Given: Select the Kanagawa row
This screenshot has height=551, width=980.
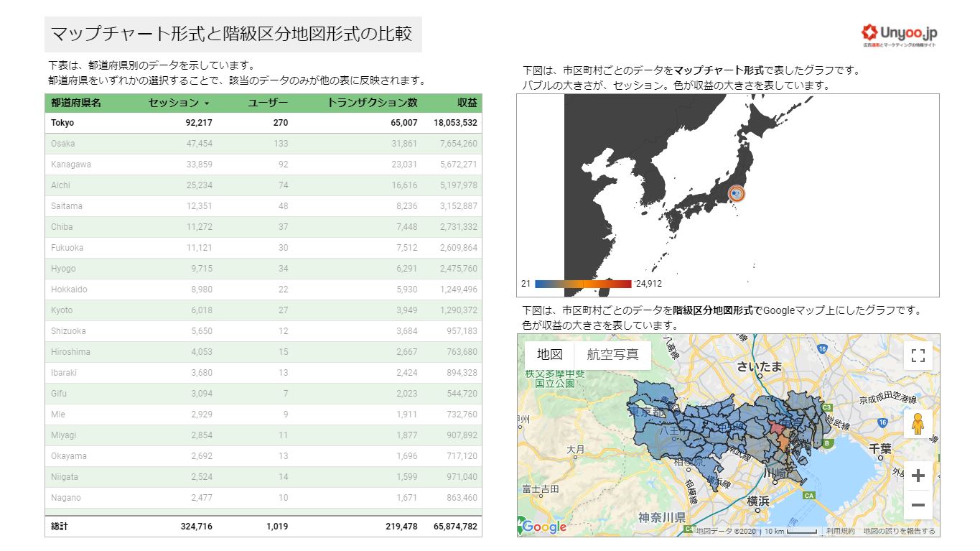Looking at the screenshot, I should [x=263, y=165].
